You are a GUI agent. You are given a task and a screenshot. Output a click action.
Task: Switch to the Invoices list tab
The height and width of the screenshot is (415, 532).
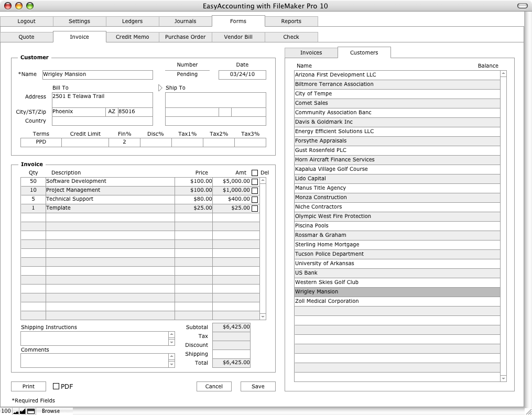click(x=311, y=52)
